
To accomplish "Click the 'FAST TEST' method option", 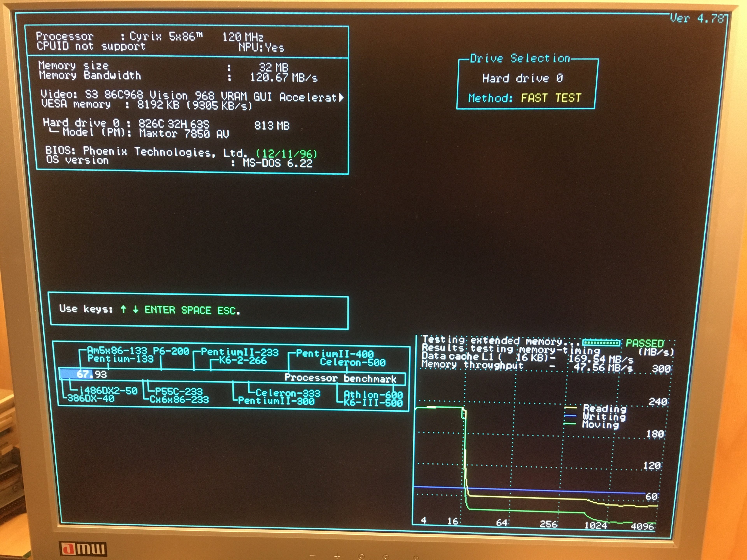I will (551, 98).
